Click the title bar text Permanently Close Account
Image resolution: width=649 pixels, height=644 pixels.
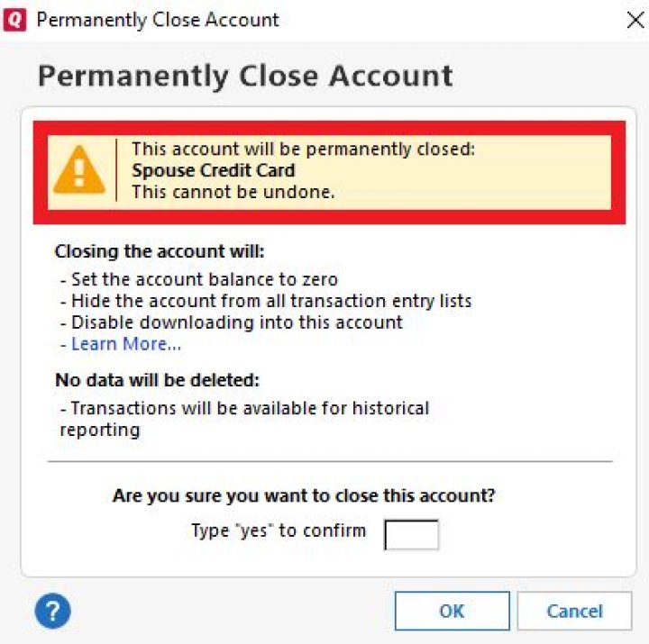(x=158, y=20)
